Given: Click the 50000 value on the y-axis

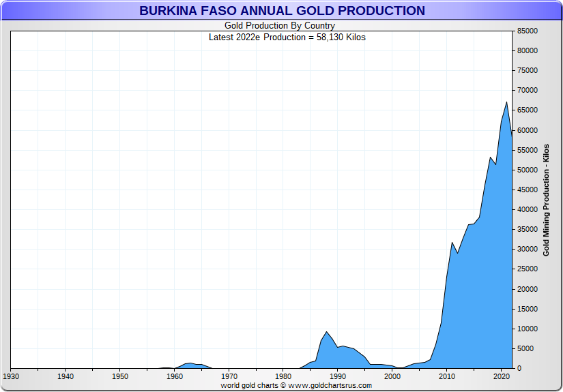Looking at the screenshot, I should 528,170.
